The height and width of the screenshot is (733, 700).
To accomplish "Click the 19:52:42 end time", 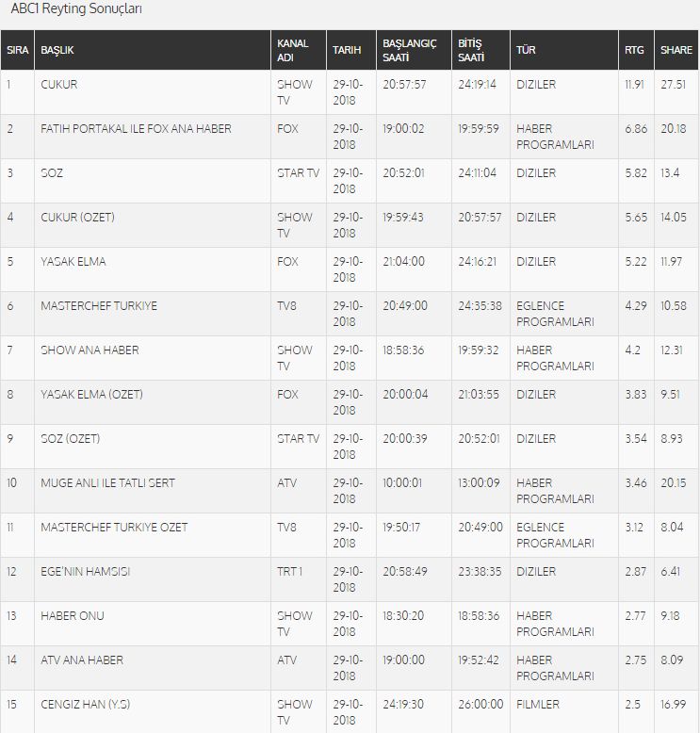I will coord(479,660).
